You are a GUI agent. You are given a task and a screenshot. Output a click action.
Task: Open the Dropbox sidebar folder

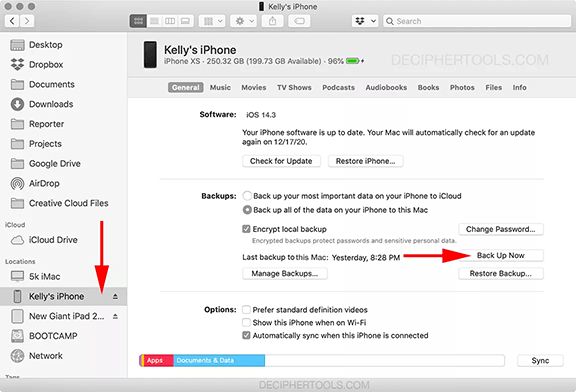point(64,65)
